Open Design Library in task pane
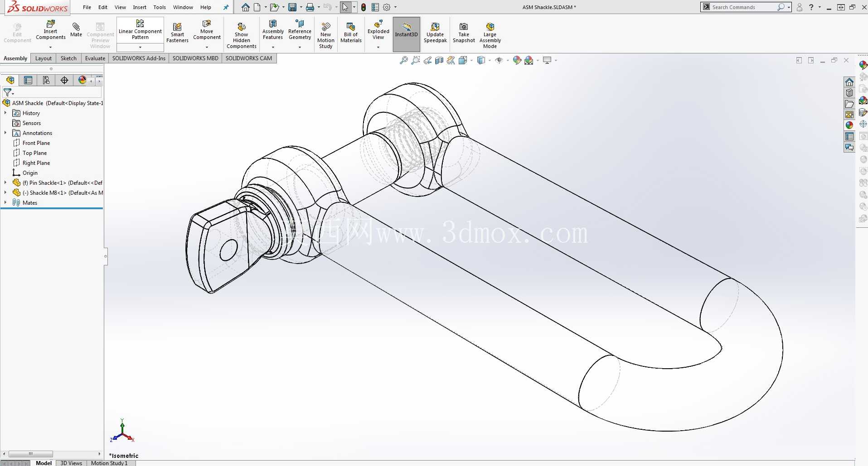The height and width of the screenshot is (466, 868). tap(849, 93)
